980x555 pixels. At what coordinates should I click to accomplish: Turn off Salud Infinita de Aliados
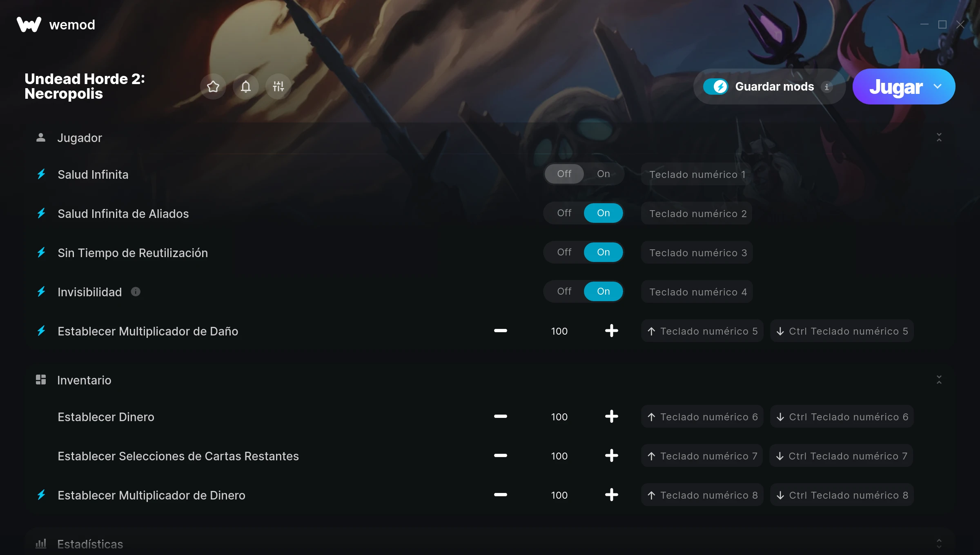click(x=564, y=213)
